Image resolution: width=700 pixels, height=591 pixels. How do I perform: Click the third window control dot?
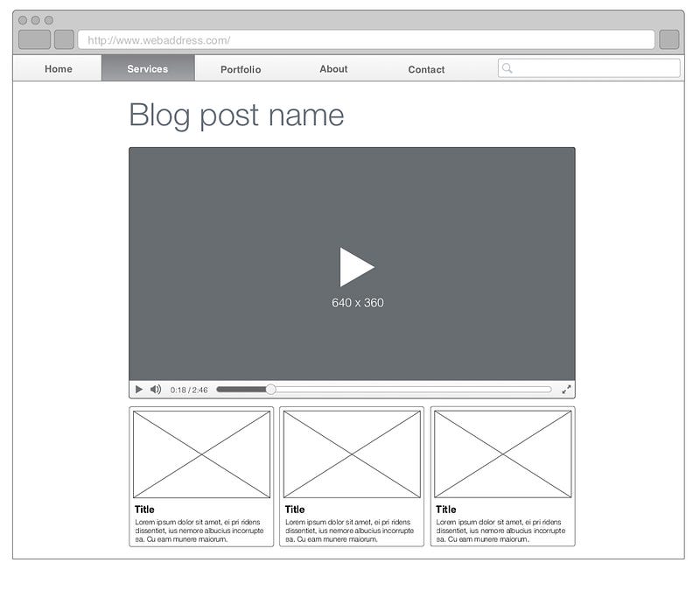coord(49,20)
